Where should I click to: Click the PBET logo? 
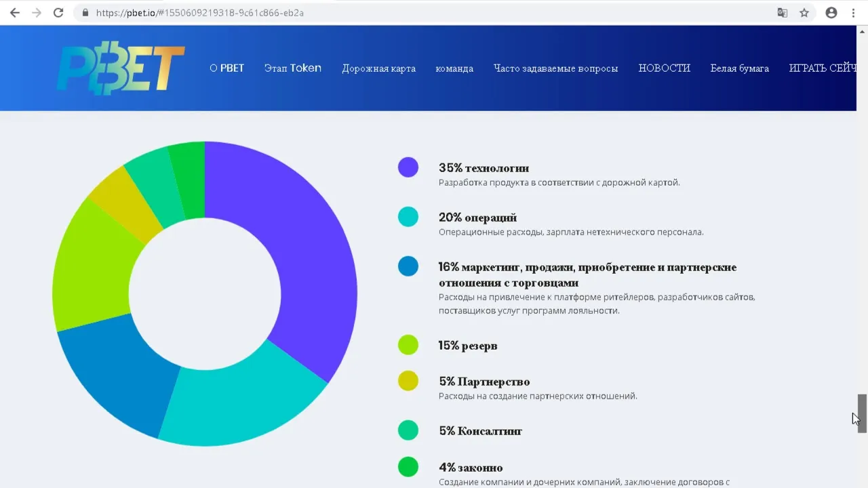pyautogui.click(x=121, y=68)
